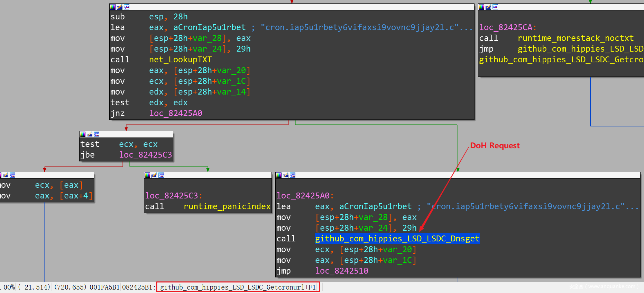Click the runtime_morestack_noctxt call target

[x=576, y=38]
